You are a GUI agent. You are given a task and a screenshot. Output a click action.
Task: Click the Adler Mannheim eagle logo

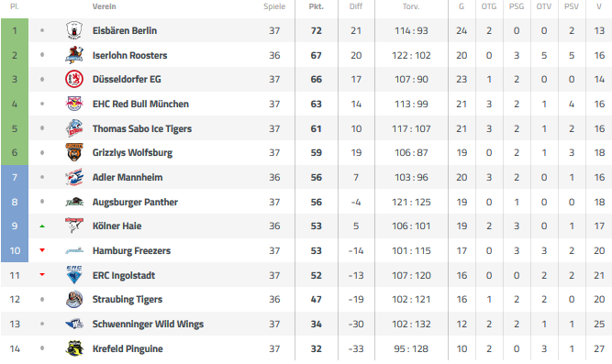pos(74,177)
